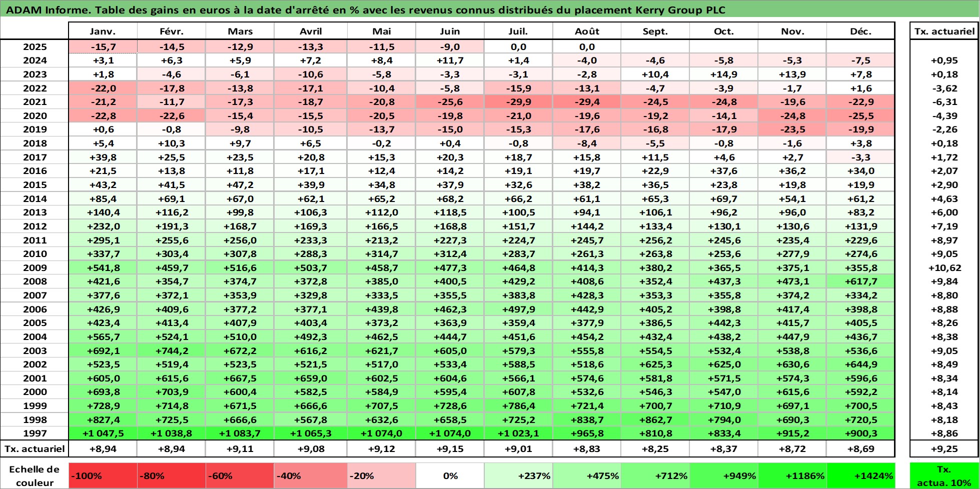980x489 pixels.
Task: Click the +786,4 cell for July 1999
Action: (518, 405)
